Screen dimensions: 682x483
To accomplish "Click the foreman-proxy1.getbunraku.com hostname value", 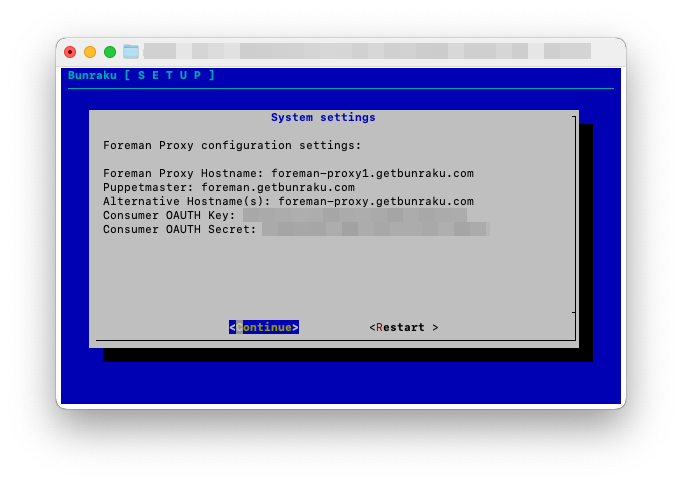I will pos(372,173).
